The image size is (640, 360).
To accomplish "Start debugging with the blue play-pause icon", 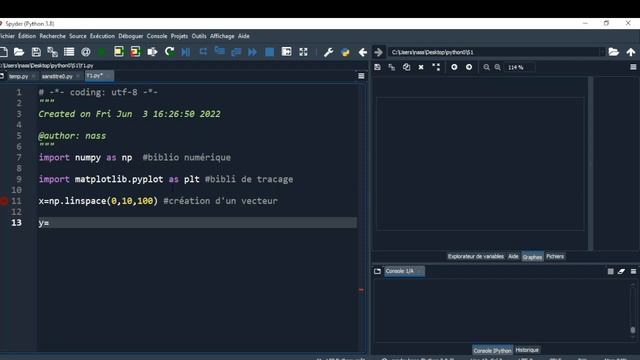I will [x=186, y=52].
